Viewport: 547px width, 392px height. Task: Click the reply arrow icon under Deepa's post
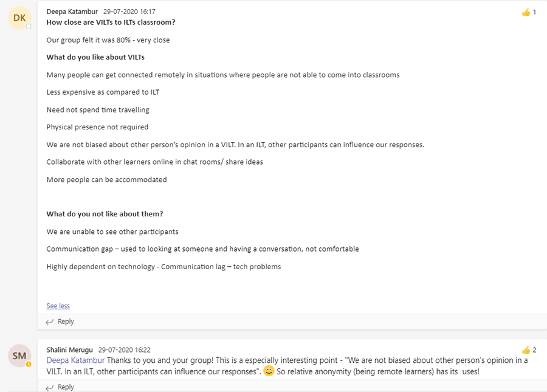[51, 322]
